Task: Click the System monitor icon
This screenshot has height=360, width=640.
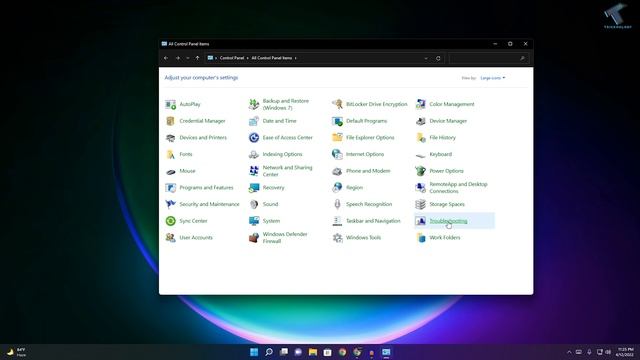Action: tap(254, 221)
